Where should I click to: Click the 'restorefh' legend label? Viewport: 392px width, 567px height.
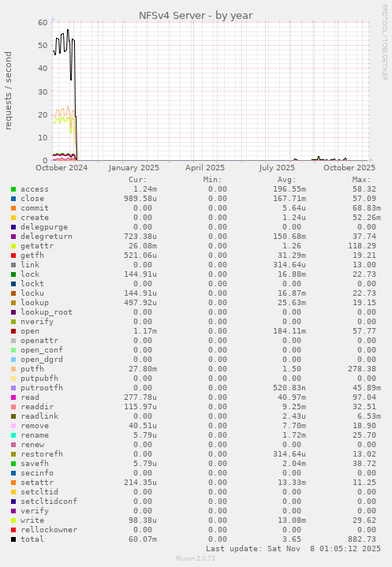pyautogui.click(x=42, y=453)
